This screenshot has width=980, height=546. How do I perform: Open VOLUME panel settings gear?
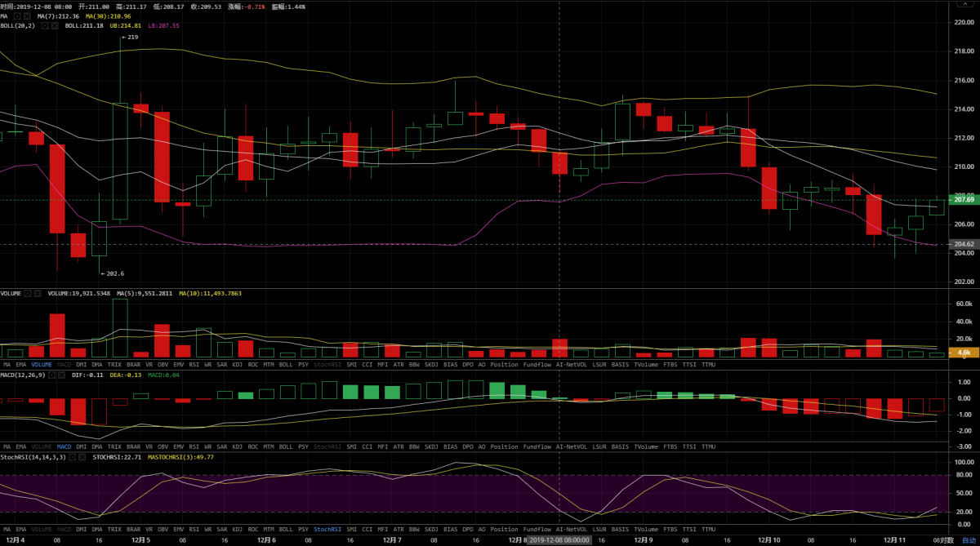pyautogui.click(x=27, y=293)
